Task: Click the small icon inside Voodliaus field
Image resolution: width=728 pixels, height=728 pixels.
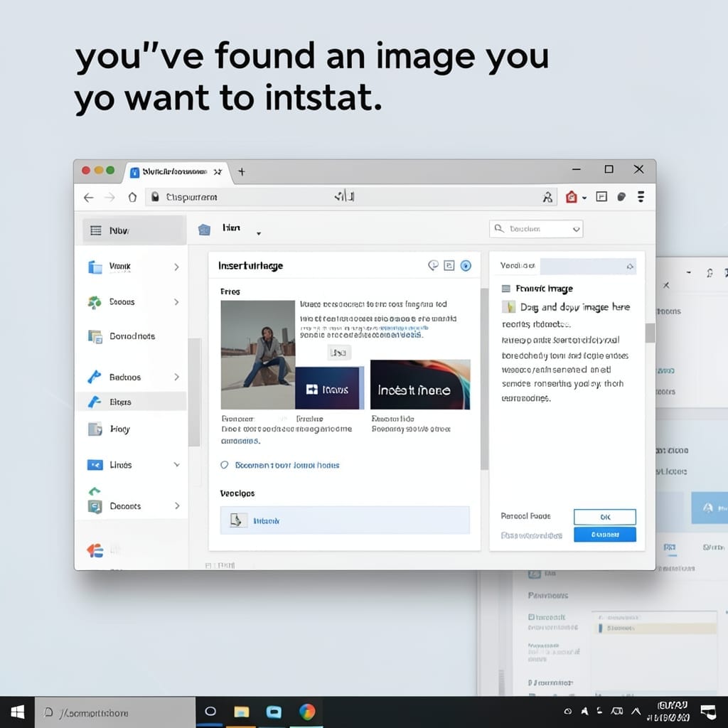Action: [x=630, y=267]
